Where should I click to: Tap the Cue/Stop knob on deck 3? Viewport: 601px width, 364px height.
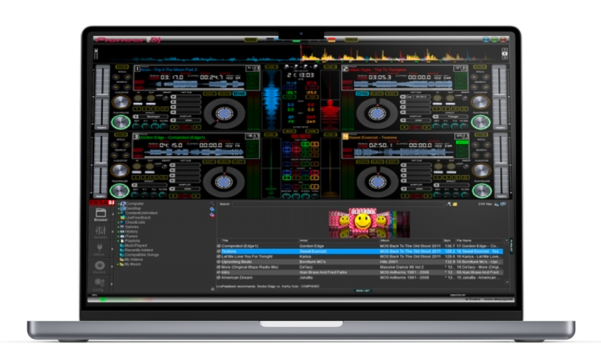click(x=120, y=170)
